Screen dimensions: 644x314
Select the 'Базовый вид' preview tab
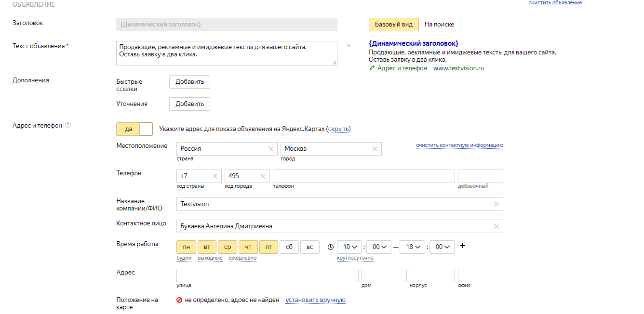[393, 25]
